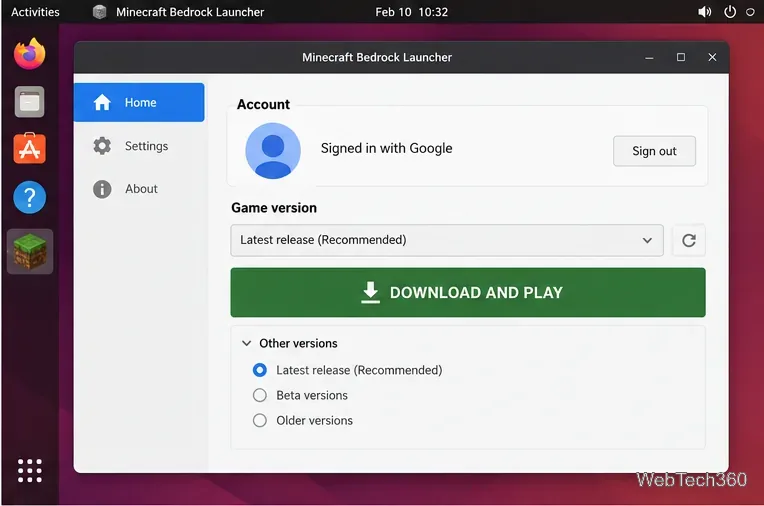Viewport: 764px width, 506px height.
Task: Open the power menu icon
Action: (730, 12)
